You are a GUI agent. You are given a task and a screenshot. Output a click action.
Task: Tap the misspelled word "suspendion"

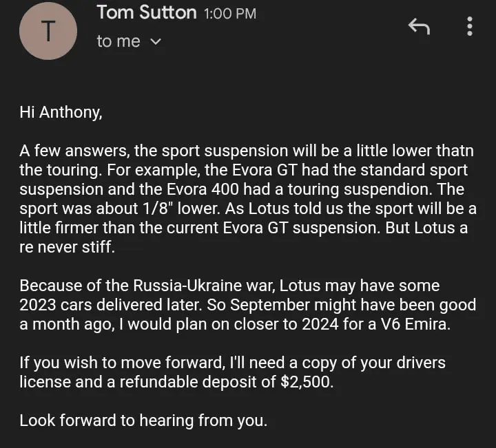[399, 189]
